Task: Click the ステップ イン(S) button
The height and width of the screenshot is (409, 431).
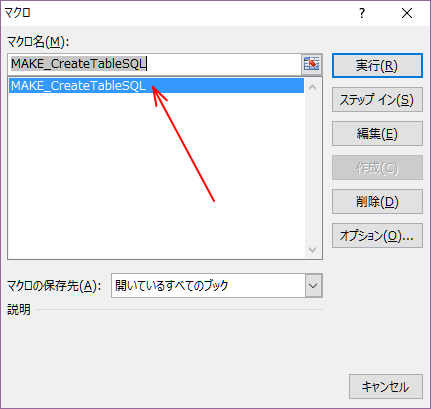Action: 377,100
